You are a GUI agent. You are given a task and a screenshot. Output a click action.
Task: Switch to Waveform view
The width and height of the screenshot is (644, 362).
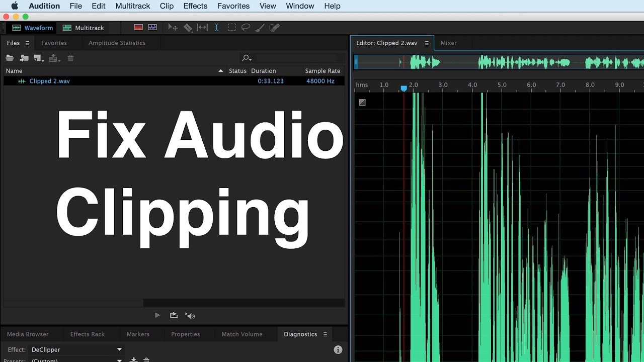[33, 28]
